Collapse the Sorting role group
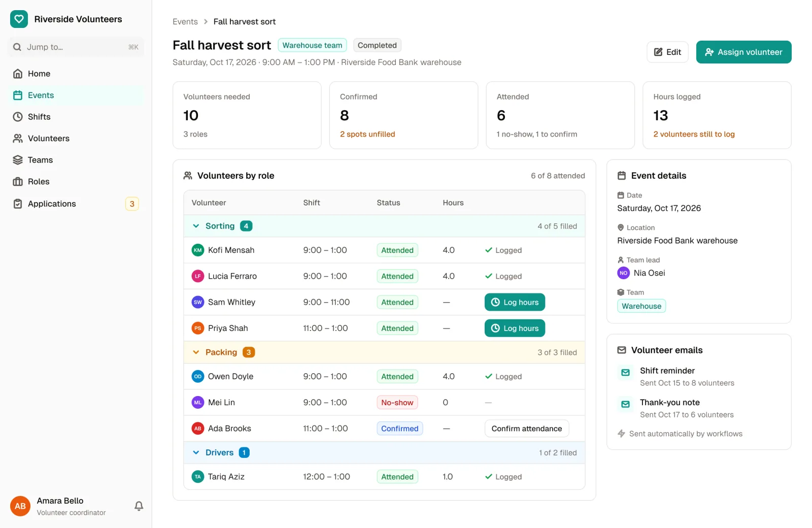The width and height of the screenshot is (812, 528). pyautogui.click(x=196, y=226)
